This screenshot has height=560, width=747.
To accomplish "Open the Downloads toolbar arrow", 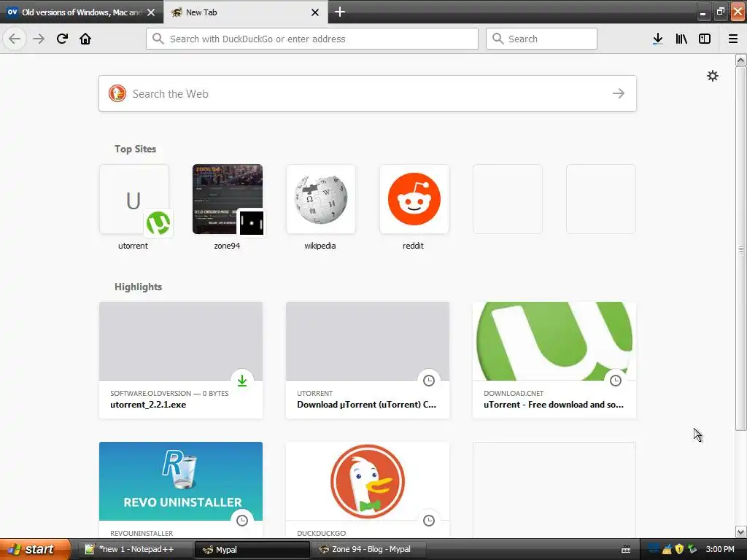I will (x=657, y=39).
